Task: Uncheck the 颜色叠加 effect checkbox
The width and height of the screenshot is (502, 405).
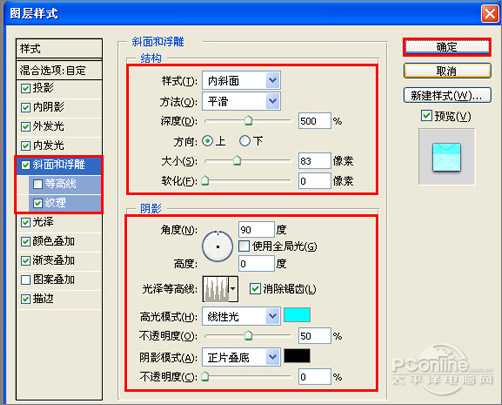Action: 26,242
